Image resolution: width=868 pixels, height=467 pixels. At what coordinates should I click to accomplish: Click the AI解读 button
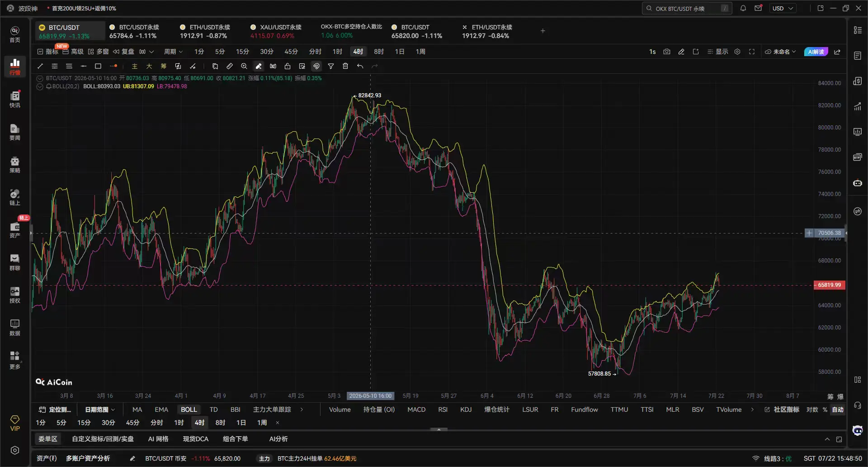816,52
